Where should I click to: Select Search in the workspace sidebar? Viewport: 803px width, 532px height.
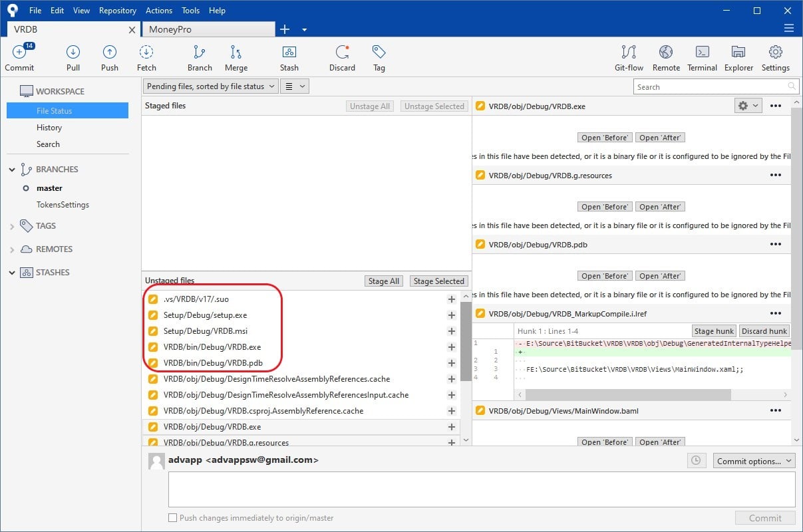[48, 144]
